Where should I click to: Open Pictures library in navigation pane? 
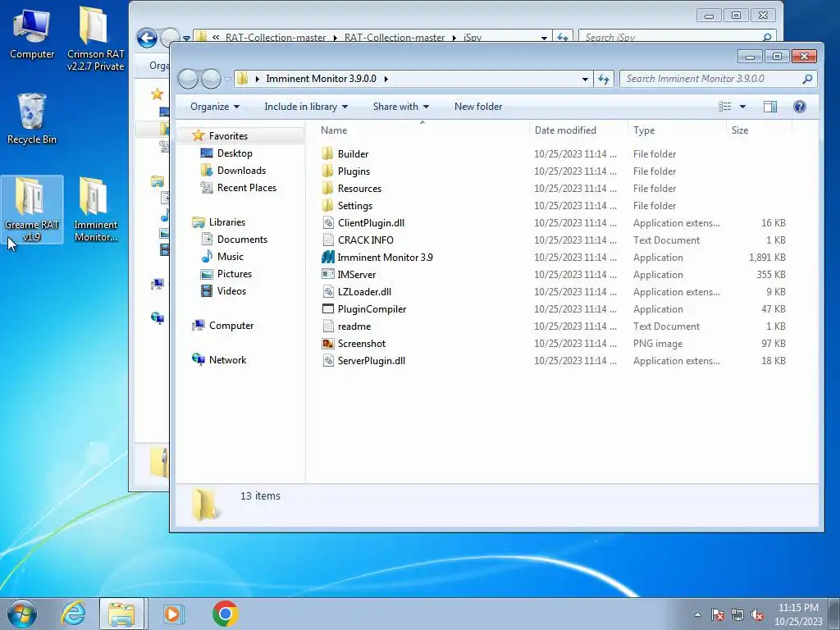pyautogui.click(x=234, y=274)
